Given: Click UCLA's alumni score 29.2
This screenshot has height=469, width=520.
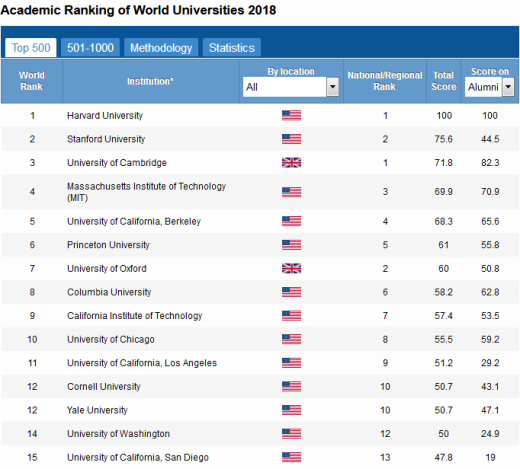Looking at the screenshot, I should [490, 363].
